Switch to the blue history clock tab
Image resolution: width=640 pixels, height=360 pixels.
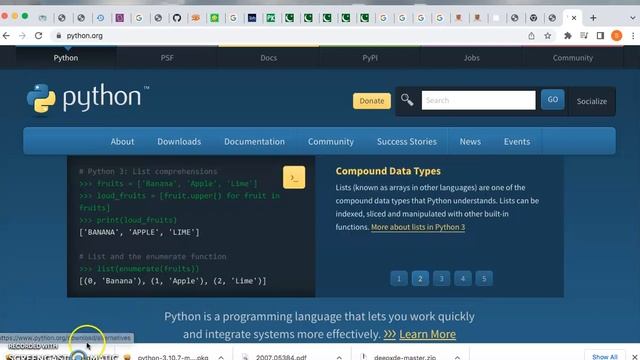[x=100, y=18]
